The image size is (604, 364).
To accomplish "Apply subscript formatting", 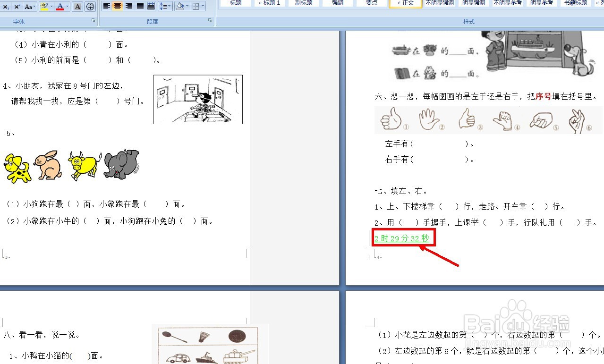I will [x=6, y=7].
